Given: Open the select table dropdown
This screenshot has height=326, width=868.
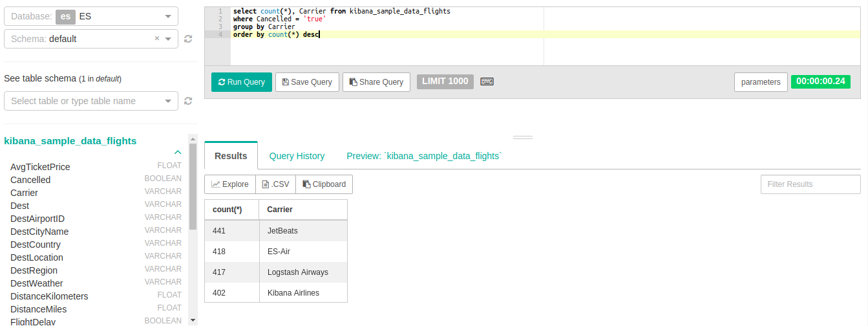Looking at the screenshot, I should pos(91,101).
